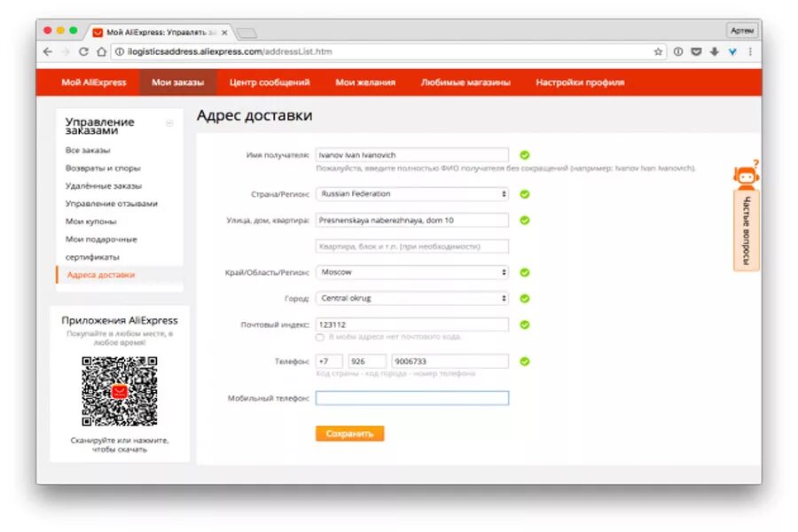Open Центр сообщений tab
The width and height of the screenshot is (798, 532).
[x=270, y=82]
